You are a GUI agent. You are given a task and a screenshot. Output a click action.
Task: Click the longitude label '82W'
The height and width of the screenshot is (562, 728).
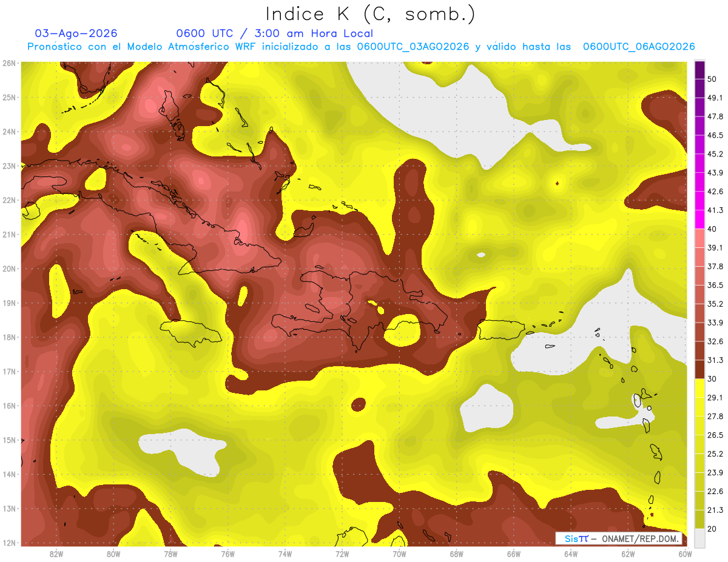(56, 554)
